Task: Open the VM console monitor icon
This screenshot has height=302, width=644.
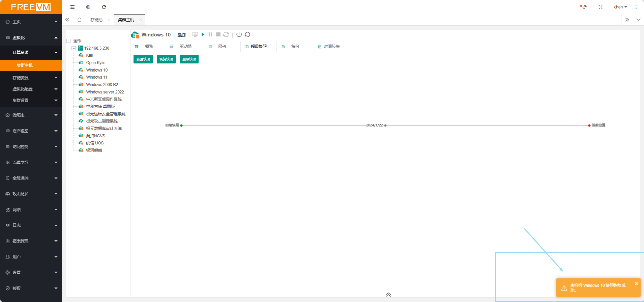Action: [195, 34]
